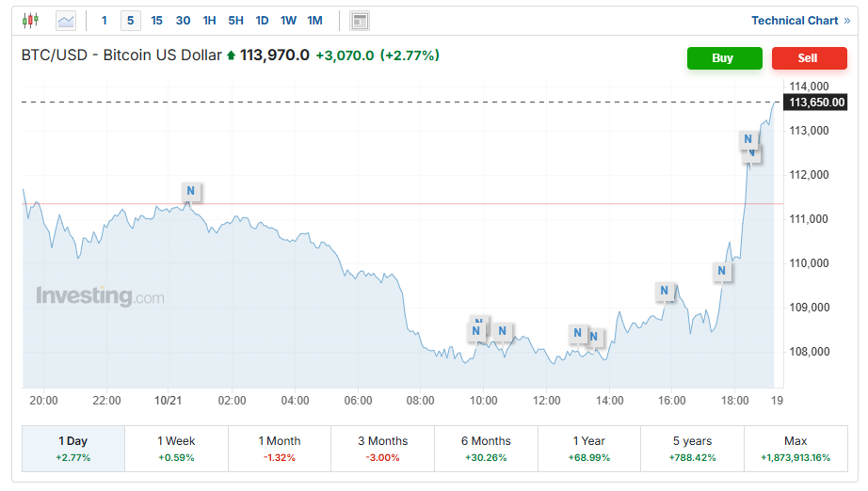View the 5 years range tab

(x=692, y=449)
